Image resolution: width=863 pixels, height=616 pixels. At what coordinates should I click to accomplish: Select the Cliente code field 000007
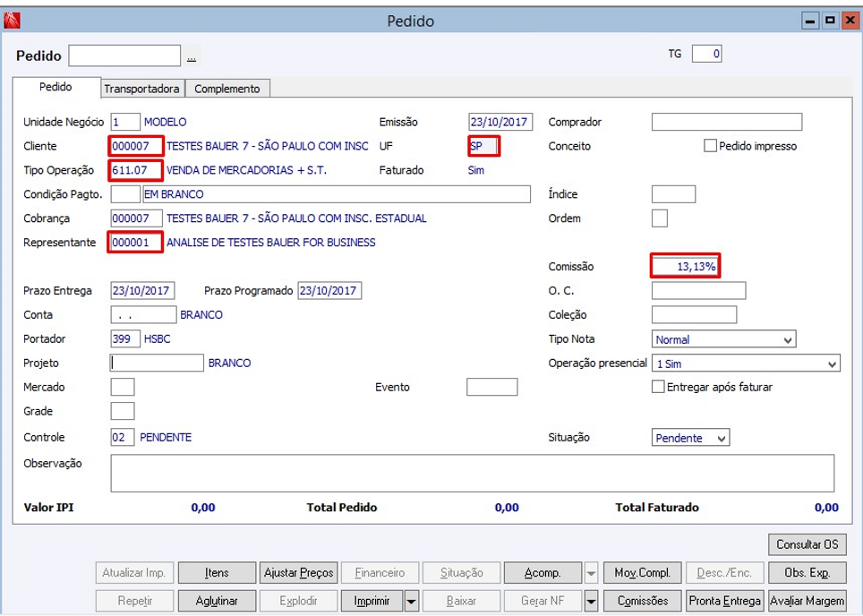[136, 147]
